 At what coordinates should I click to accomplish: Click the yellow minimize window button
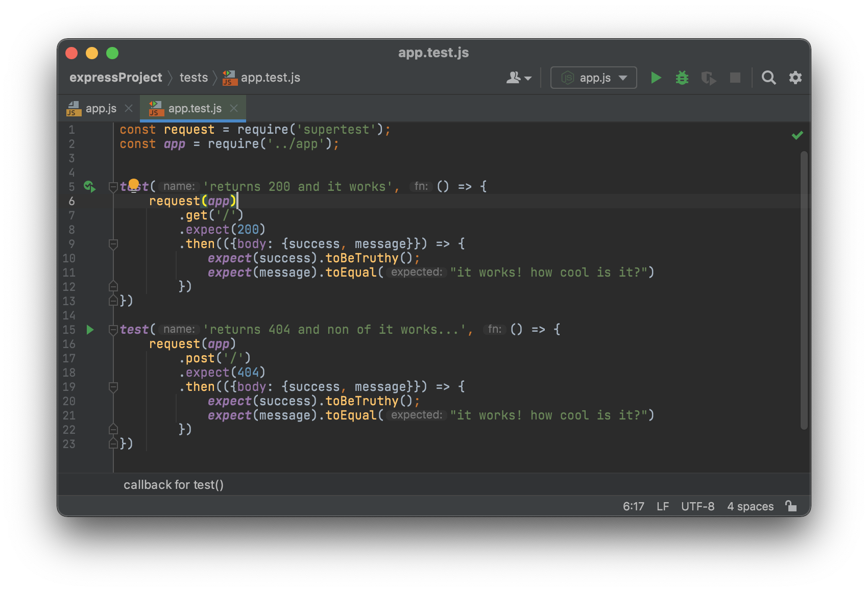click(92, 53)
